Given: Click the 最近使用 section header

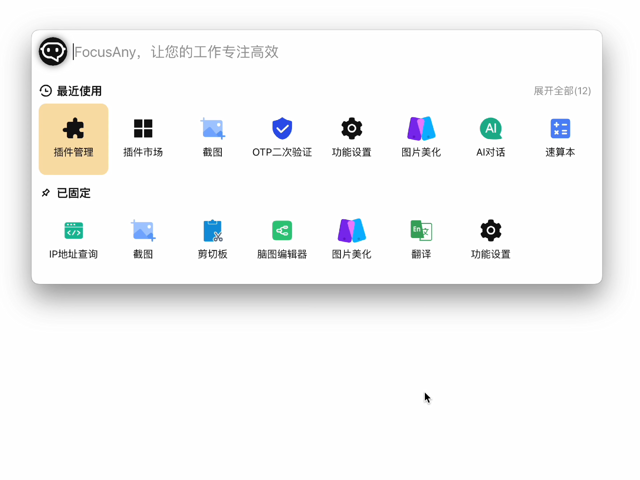Looking at the screenshot, I should (x=71, y=91).
